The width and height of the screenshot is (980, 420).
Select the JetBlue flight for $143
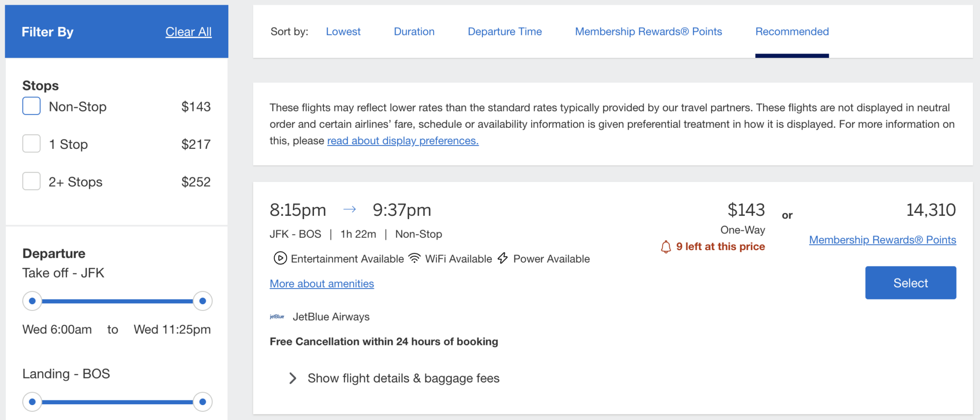click(x=910, y=283)
